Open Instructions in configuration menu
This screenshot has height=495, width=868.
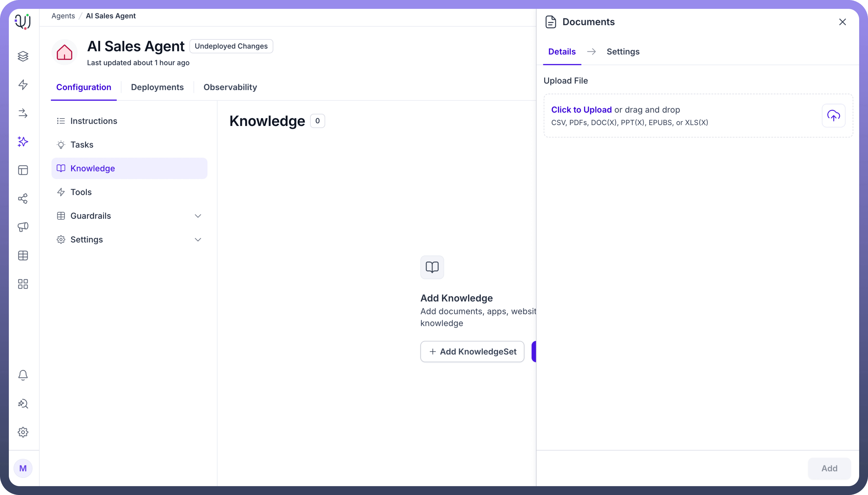click(x=93, y=121)
